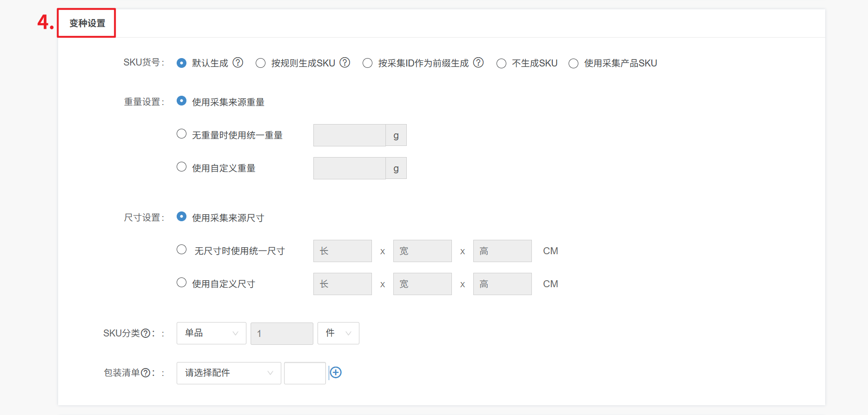Open the 请选择配件 accessory dropdown
The image size is (868, 415).
click(x=228, y=373)
